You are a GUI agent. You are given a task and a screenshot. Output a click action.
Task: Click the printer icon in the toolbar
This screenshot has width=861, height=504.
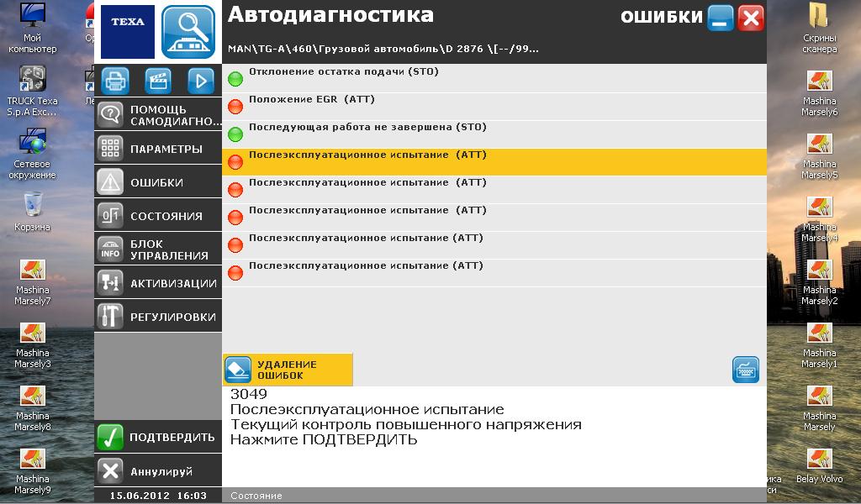[115, 81]
